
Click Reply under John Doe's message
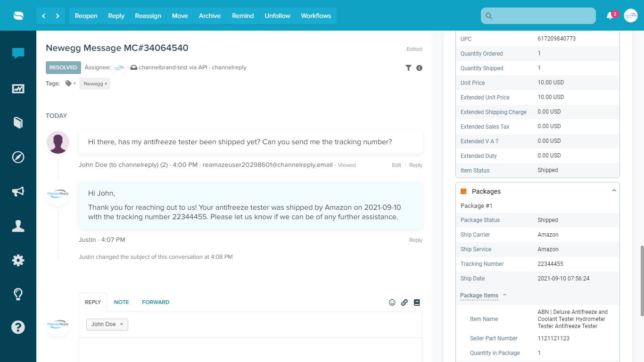(x=416, y=165)
